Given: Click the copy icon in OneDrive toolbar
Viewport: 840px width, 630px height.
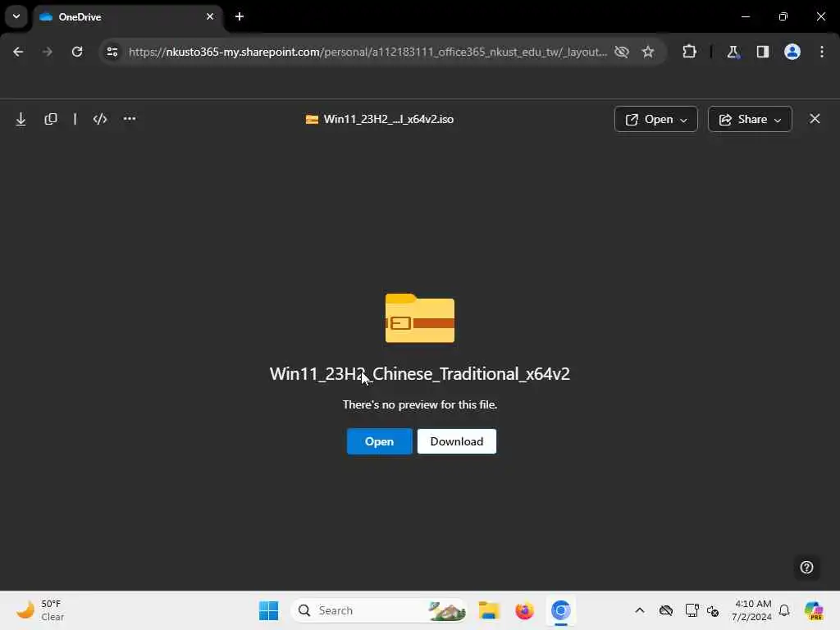Looking at the screenshot, I should [x=51, y=119].
